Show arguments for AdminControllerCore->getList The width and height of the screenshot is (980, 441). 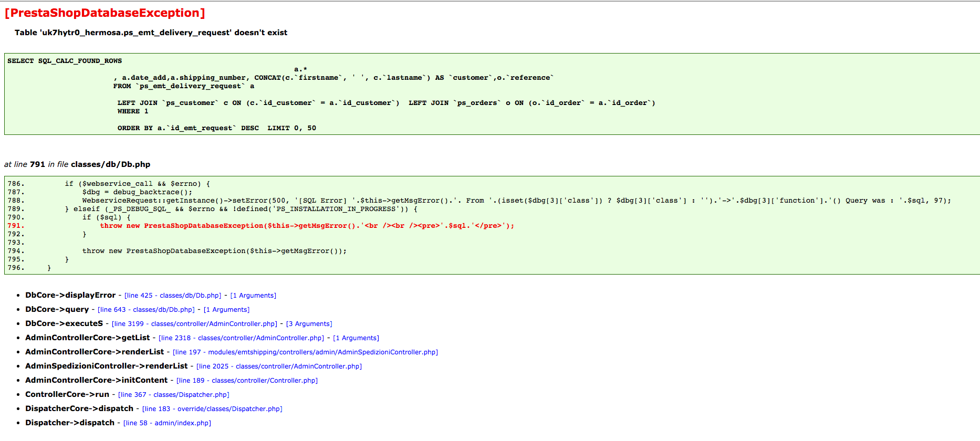tap(356, 338)
